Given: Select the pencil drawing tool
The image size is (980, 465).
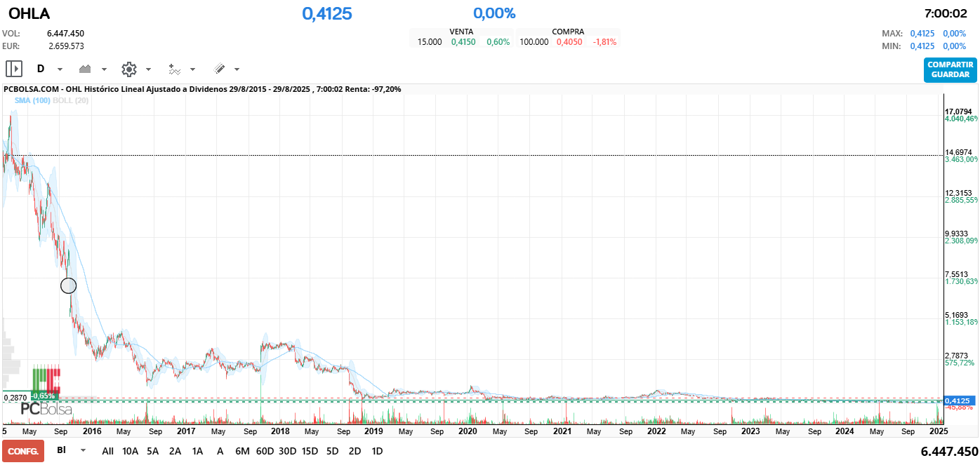Looking at the screenshot, I should pos(219,69).
